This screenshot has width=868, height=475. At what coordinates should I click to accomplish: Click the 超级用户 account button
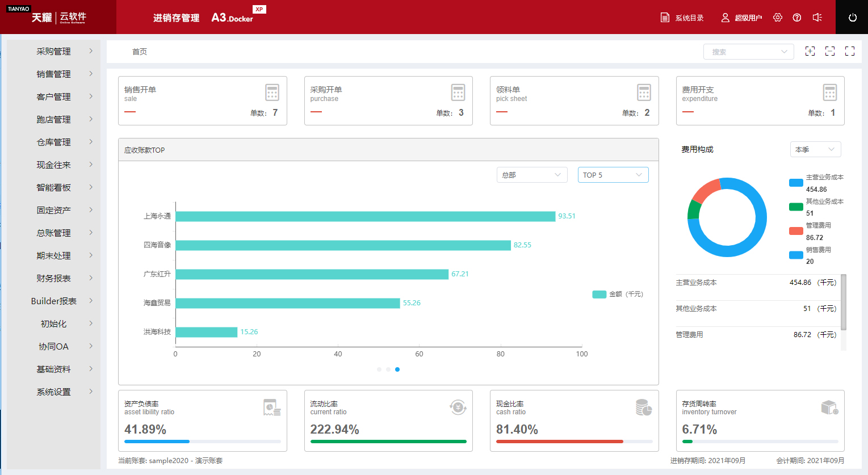pos(741,18)
